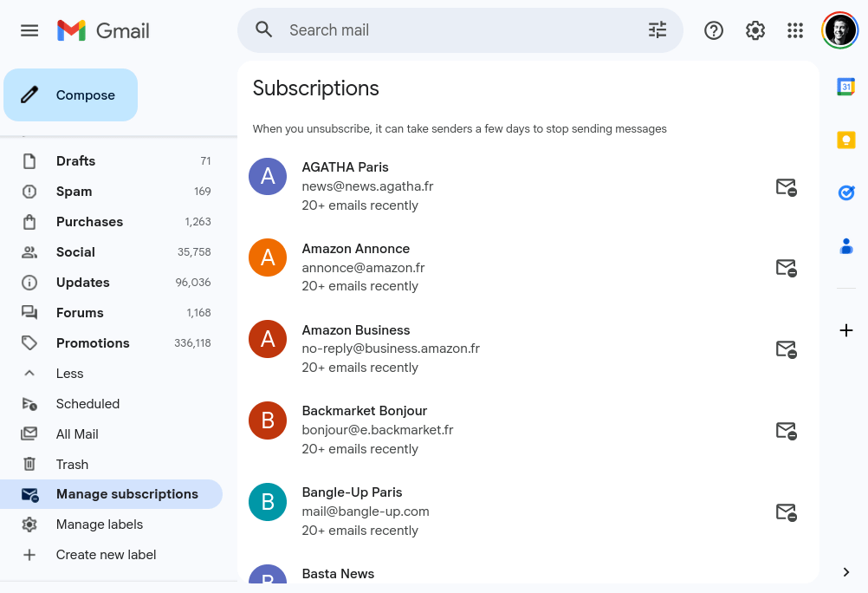
Task: Get add-ons plus button
Action: tap(846, 330)
